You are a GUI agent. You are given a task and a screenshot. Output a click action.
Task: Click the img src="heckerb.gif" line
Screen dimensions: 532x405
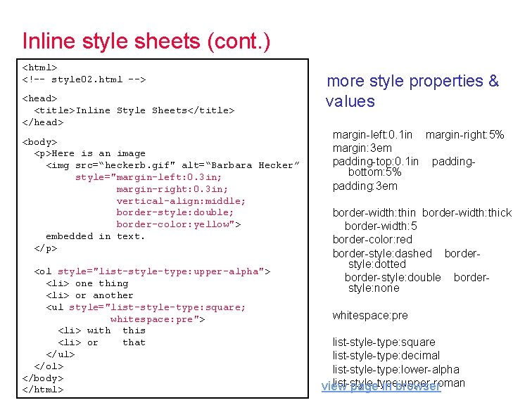tap(172, 165)
